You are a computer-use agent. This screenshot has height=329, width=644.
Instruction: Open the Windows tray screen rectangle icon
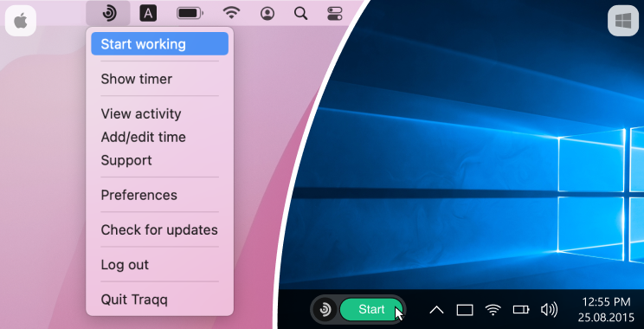tap(465, 310)
